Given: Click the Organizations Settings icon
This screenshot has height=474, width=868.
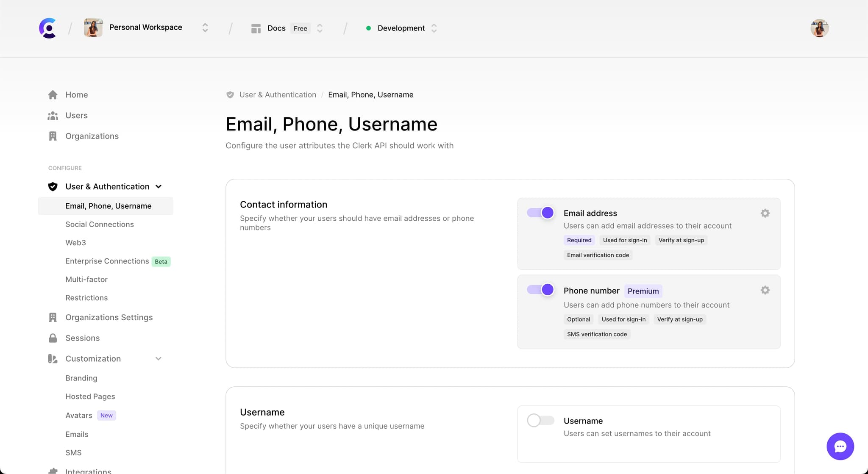Looking at the screenshot, I should click(53, 317).
